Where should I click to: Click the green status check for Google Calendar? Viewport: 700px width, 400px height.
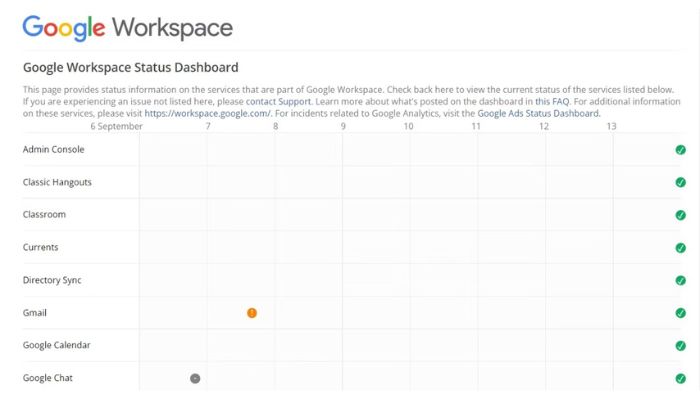[680, 346]
